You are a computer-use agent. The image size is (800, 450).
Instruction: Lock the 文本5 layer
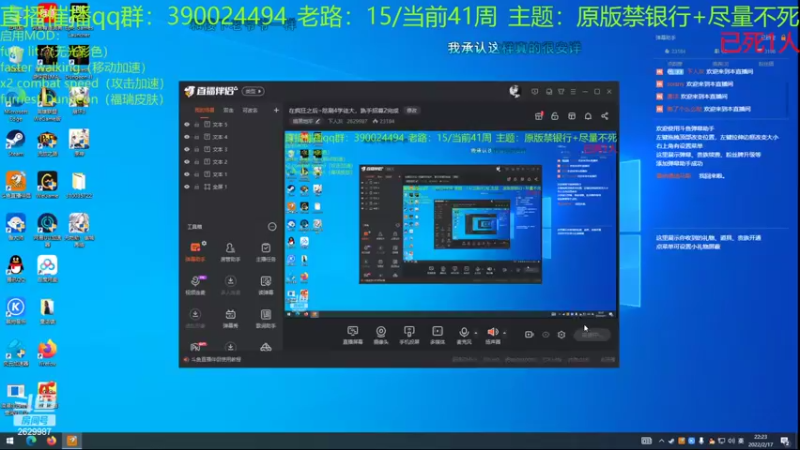(x=196, y=124)
